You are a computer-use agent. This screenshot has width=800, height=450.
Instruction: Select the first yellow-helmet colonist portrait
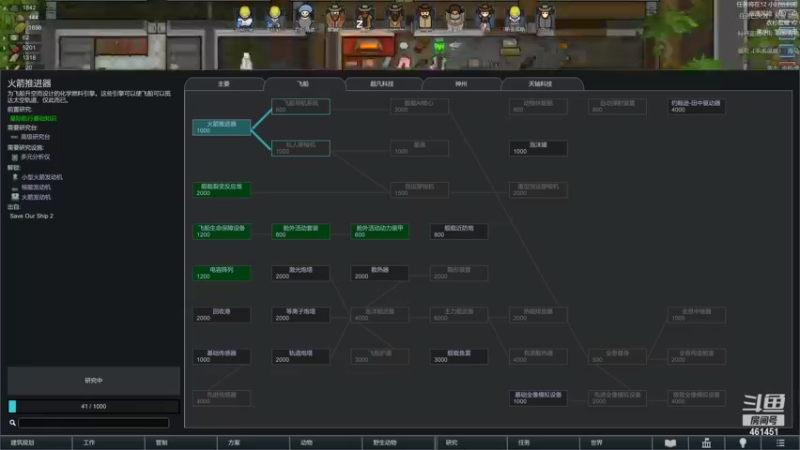coord(245,17)
